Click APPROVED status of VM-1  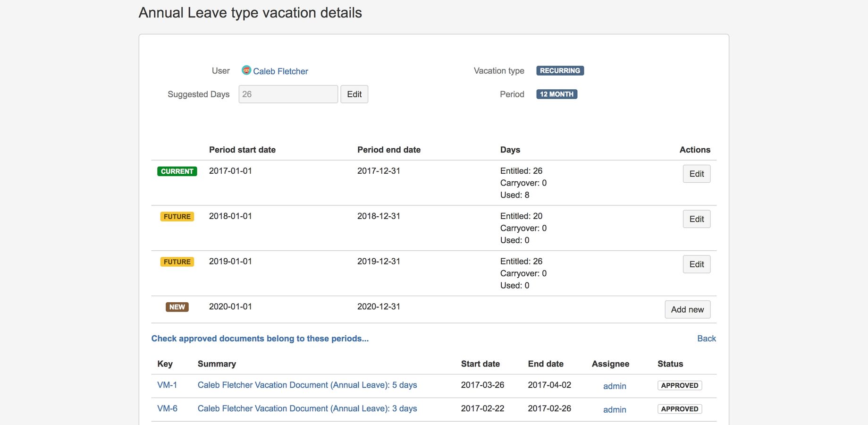(680, 385)
